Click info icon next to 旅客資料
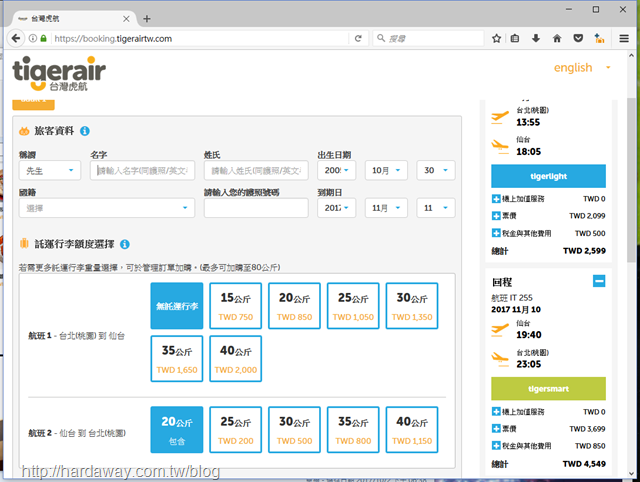Image resolution: width=640 pixels, height=482 pixels. (x=84, y=131)
